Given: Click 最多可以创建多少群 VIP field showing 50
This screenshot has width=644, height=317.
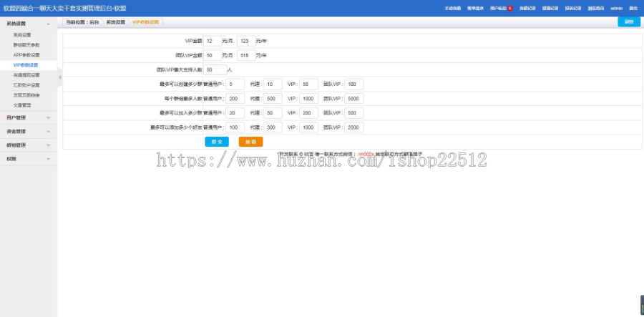Looking at the screenshot, I should pos(309,84).
